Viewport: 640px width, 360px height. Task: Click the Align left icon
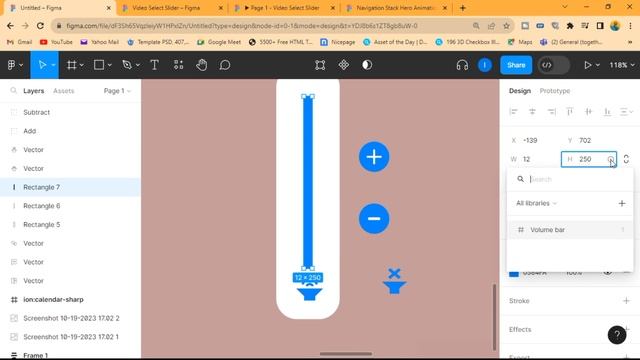click(x=513, y=111)
